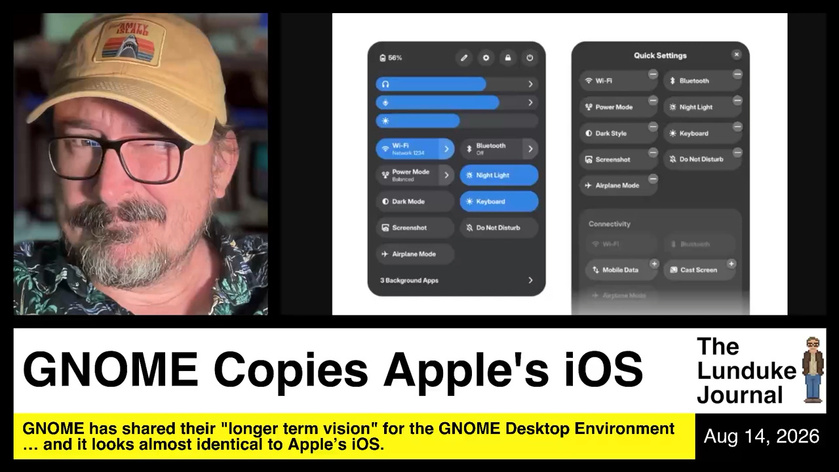Click the lock screen padlock icon

coord(508,58)
